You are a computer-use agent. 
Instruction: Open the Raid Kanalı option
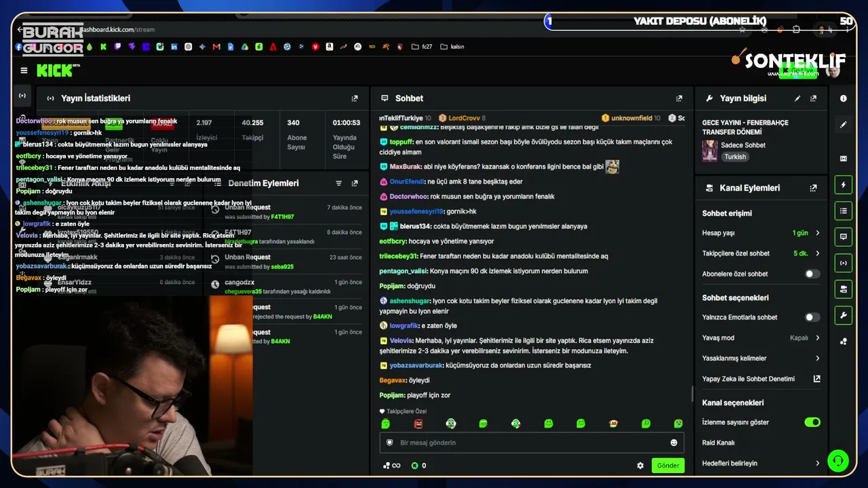718,443
